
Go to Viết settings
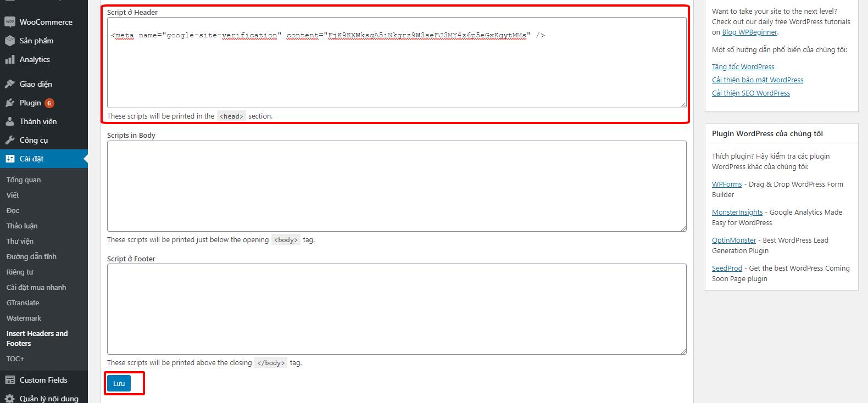13,195
